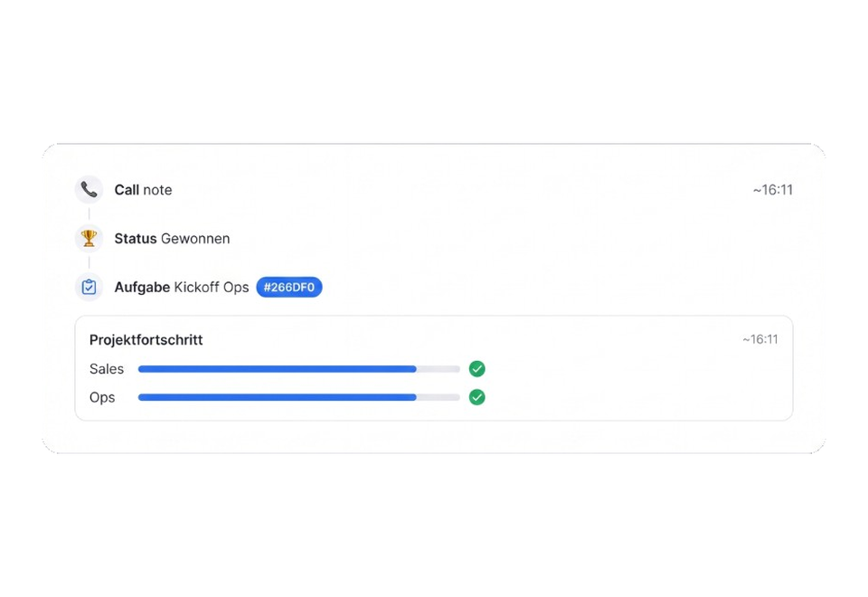Click the Ops label in progress card
Image resolution: width=868 pixels, height=597 pixels.
point(102,398)
